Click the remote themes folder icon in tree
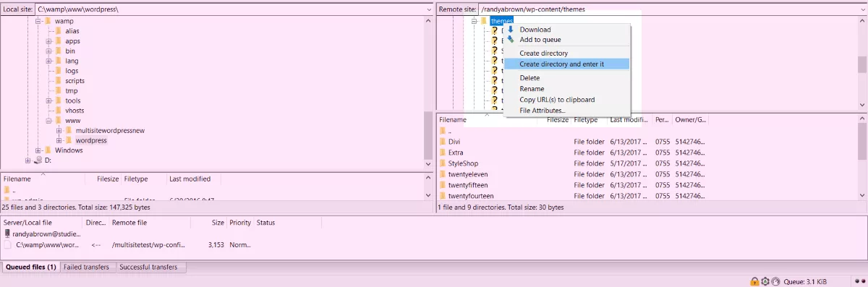Image resolution: width=868 pixels, height=287 pixels. [484, 21]
